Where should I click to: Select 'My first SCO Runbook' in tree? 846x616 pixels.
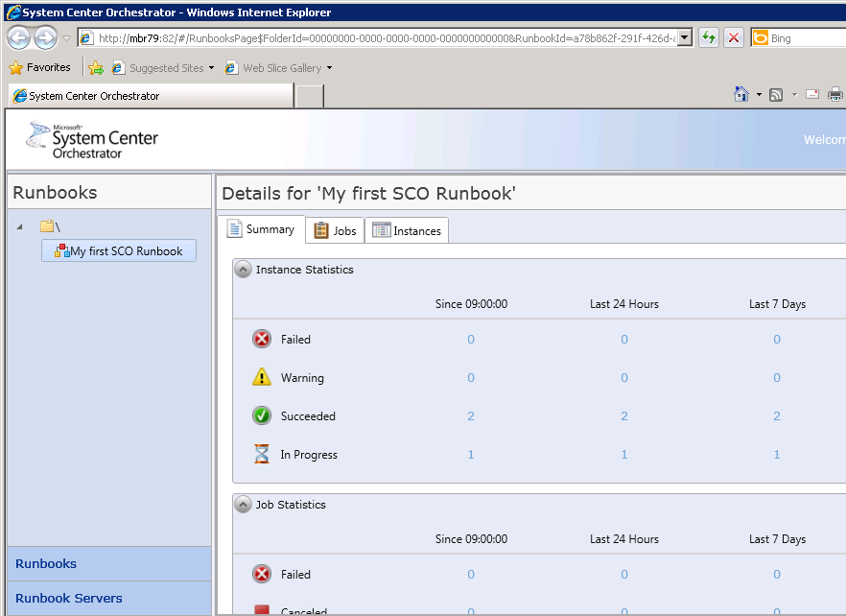119,251
